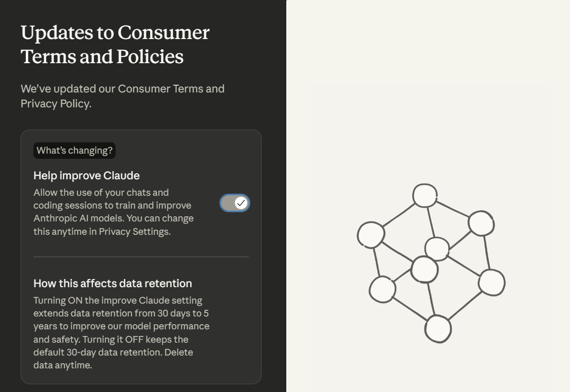Click the lower-left node of the network graphic
The image size is (570, 392).
(382, 289)
